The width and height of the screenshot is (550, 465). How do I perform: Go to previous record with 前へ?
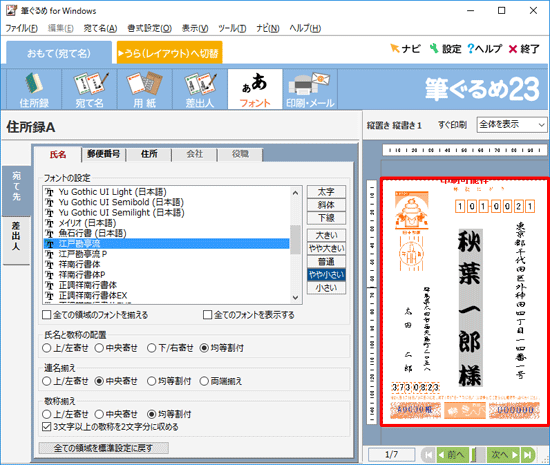coord(452,455)
